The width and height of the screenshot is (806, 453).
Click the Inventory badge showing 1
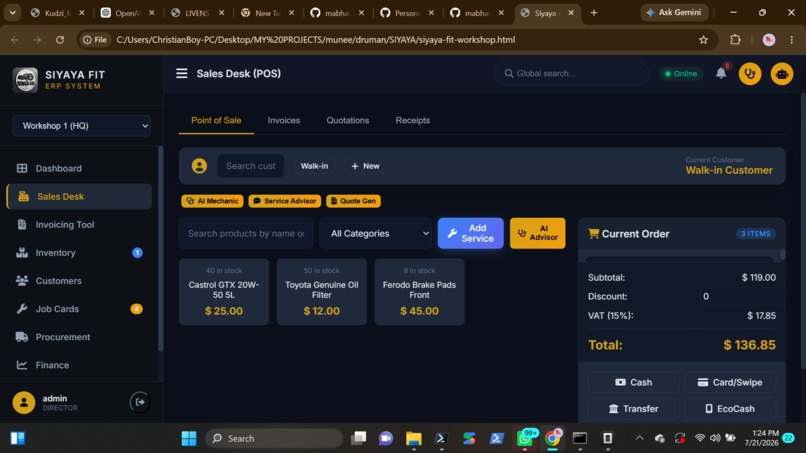[137, 252]
